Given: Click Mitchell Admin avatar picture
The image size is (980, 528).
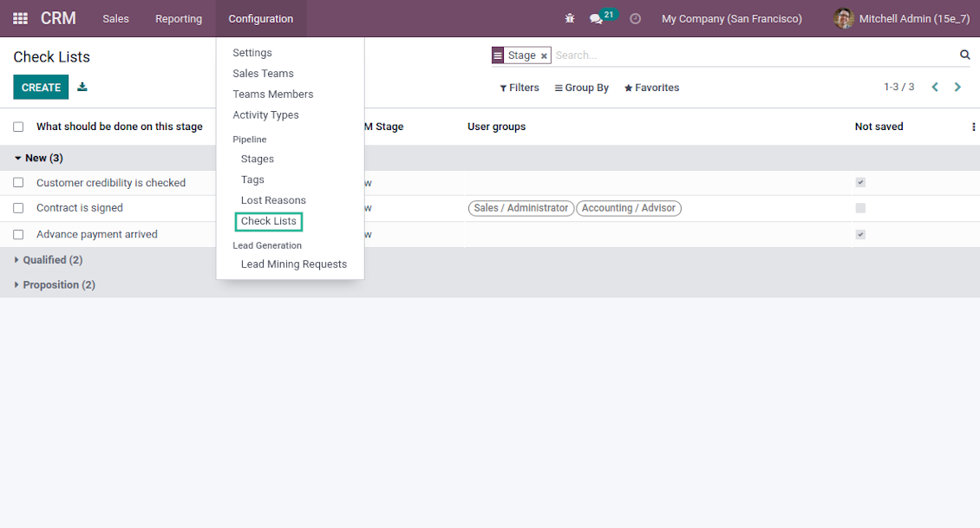Looking at the screenshot, I should click(x=844, y=19).
